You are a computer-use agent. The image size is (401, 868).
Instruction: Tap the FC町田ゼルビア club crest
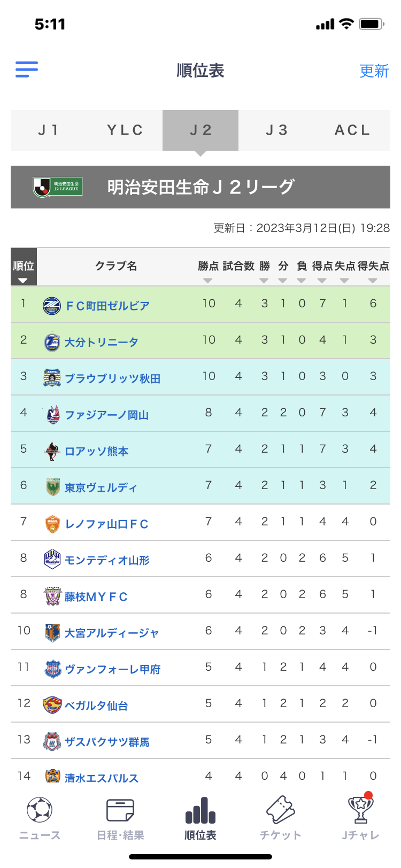point(52,306)
